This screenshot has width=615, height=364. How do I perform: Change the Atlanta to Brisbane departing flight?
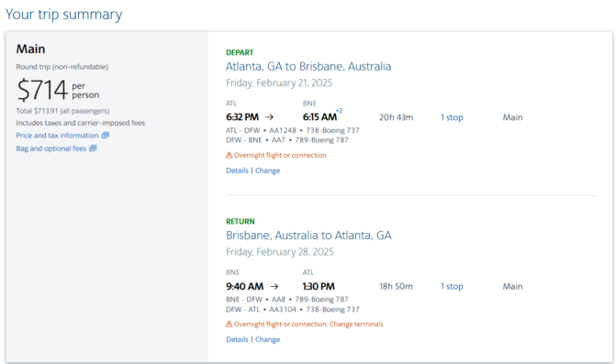click(x=267, y=171)
